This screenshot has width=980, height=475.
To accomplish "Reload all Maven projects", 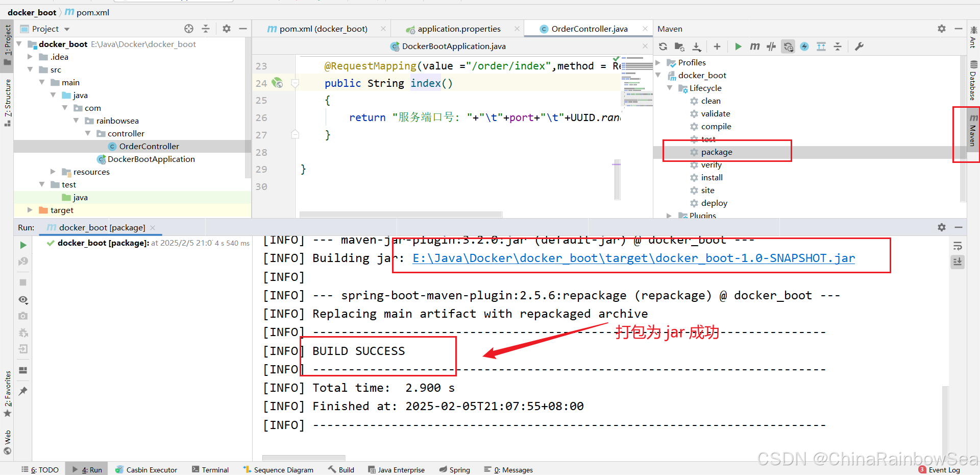I will pyautogui.click(x=663, y=46).
